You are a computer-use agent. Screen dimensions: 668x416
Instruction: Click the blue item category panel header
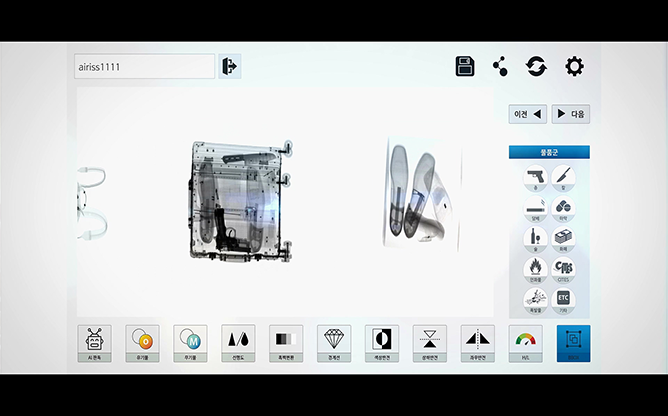[549, 152]
